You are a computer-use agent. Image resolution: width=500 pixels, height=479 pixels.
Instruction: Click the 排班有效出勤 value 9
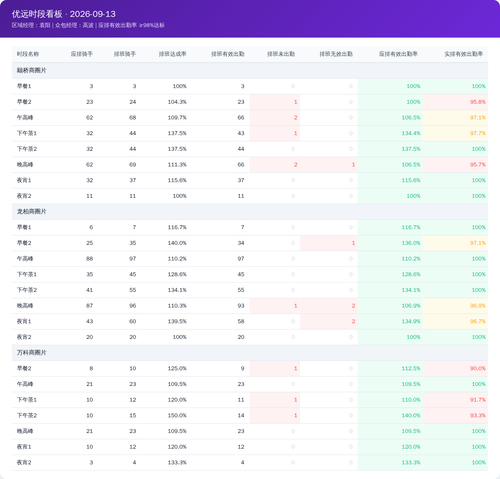point(243,368)
